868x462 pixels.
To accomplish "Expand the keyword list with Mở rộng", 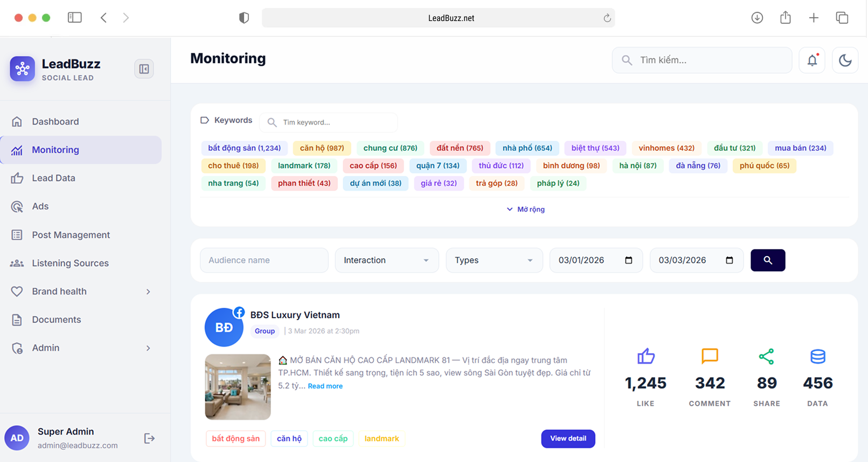I will 526,209.
